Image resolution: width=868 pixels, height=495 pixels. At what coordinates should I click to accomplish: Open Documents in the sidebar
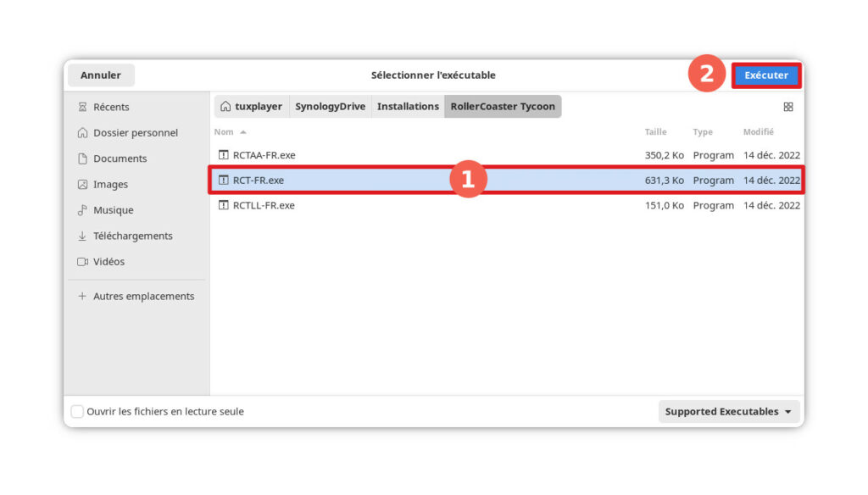click(120, 159)
